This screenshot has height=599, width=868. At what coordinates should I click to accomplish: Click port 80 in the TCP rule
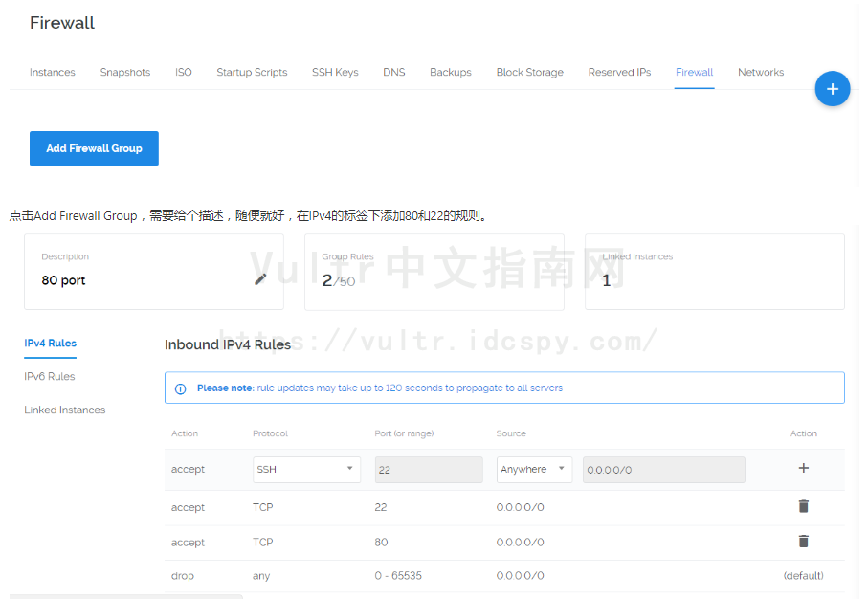point(381,542)
